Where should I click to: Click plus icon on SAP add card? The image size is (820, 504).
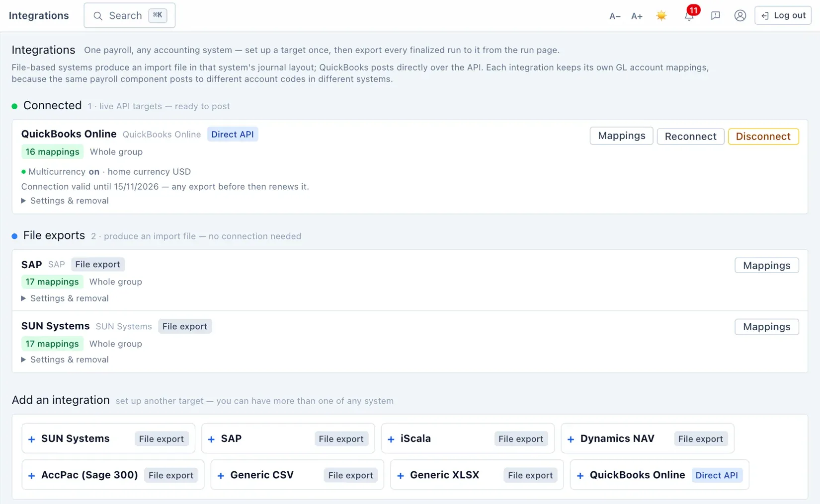(x=212, y=439)
